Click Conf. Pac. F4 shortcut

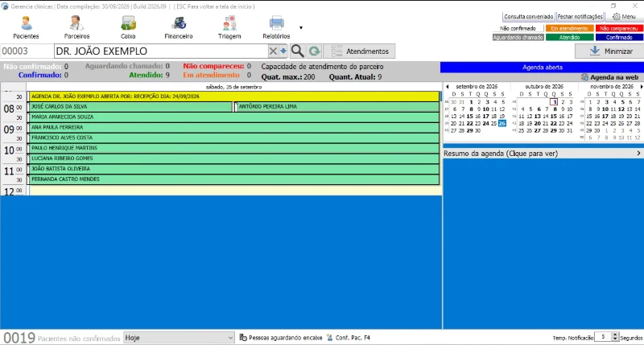(349, 338)
